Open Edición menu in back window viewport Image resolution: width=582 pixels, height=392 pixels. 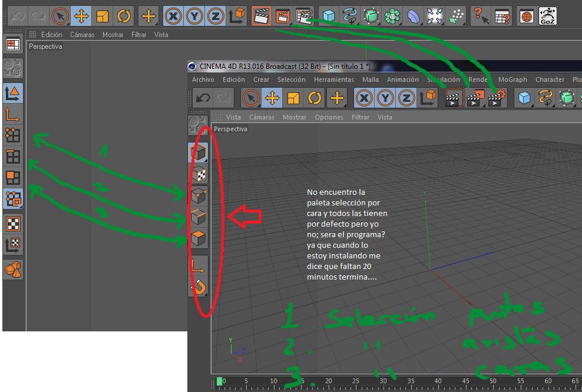pyautogui.click(x=52, y=35)
